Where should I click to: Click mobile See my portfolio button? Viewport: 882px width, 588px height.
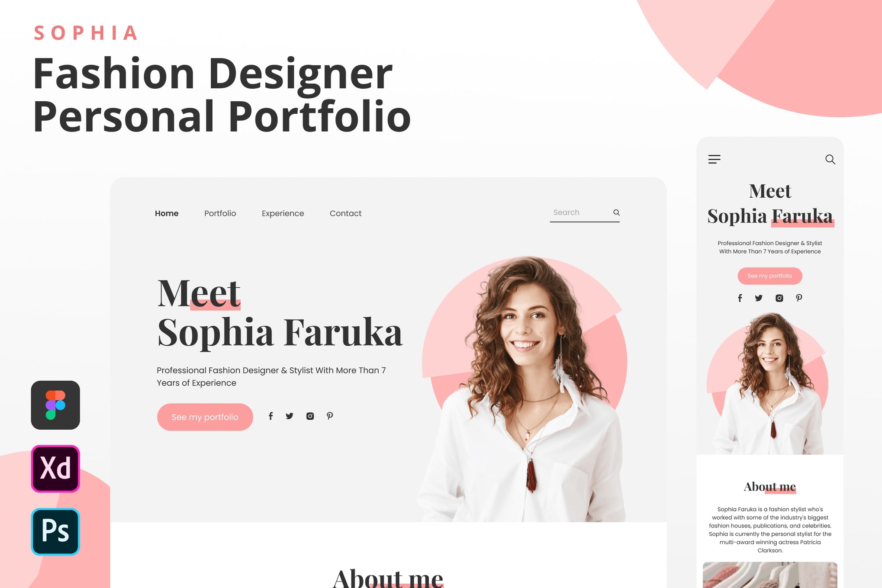click(770, 275)
